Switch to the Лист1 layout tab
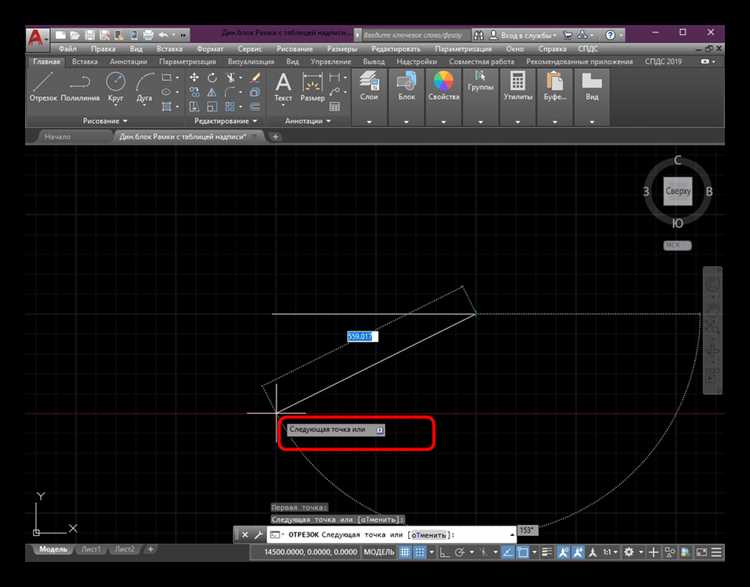The width and height of the screenshot is (750, 587). tap(91, 549)
